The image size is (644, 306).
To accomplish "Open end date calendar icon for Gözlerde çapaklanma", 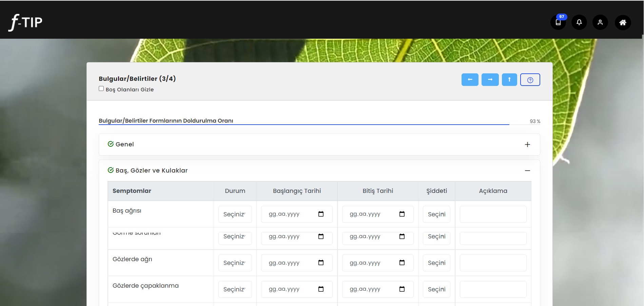I will [x=402, y=289].
